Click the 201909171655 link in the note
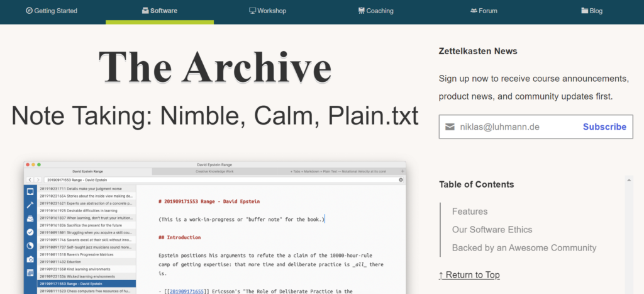The height and width of the screenshot is (294, 644). [187, 291]
